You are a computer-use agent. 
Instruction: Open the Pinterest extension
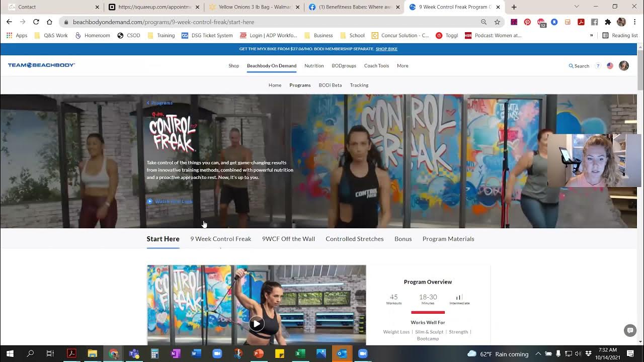(527, 22)
